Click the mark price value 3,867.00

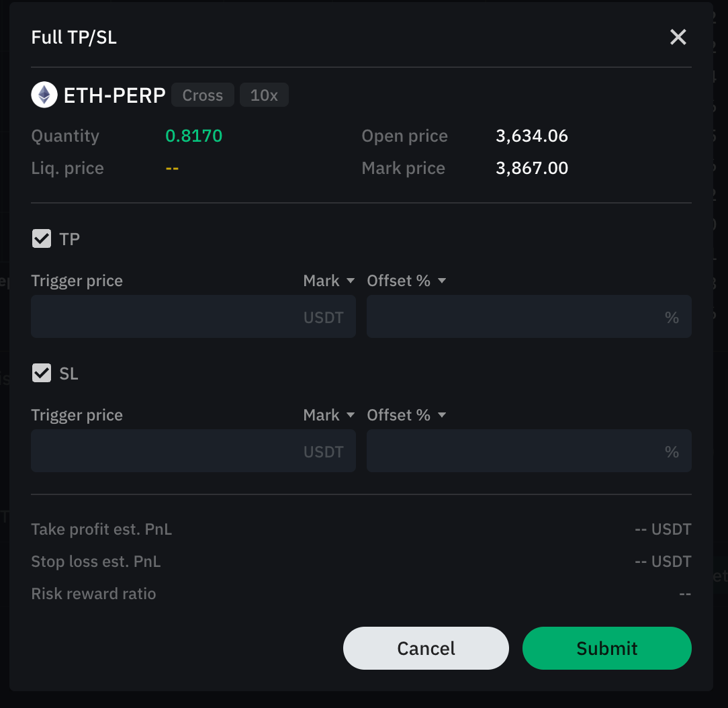pos(532,168)
